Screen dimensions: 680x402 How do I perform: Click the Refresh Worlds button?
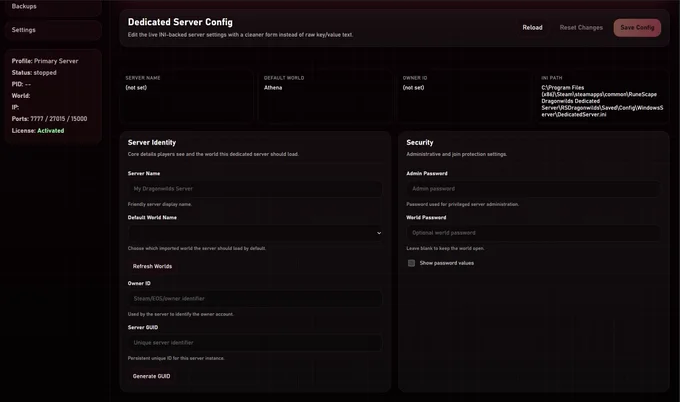tap(152, 266)
